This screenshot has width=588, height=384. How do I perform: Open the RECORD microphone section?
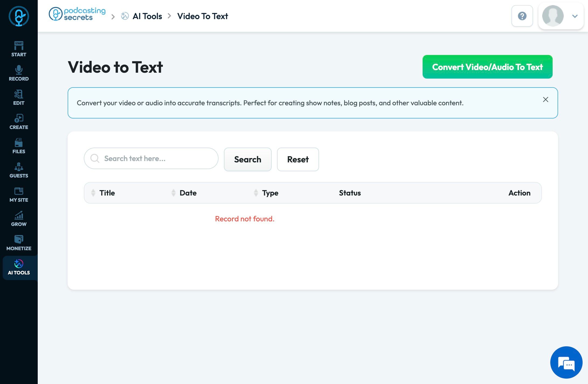click(x=19, y=73)
